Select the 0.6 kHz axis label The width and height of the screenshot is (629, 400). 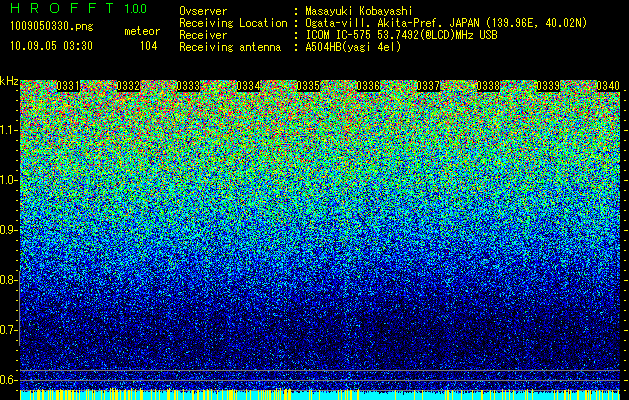point(8,380)
